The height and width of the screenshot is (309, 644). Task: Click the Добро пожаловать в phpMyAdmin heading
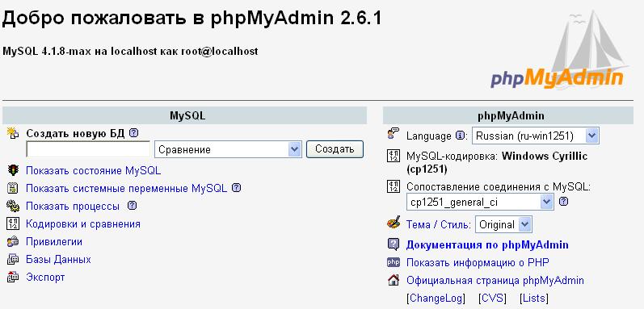[x=192, y=19]
